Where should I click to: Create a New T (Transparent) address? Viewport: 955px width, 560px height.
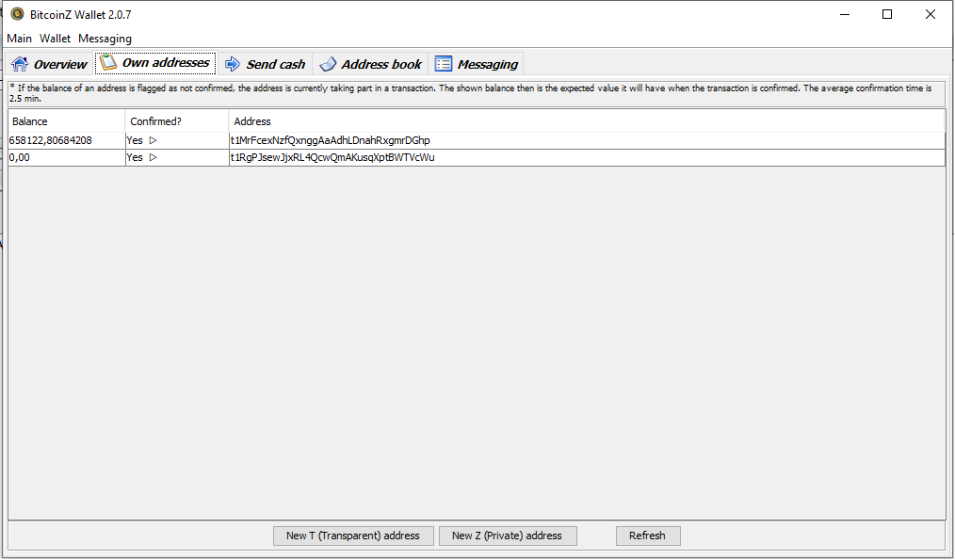click(353, 536)
